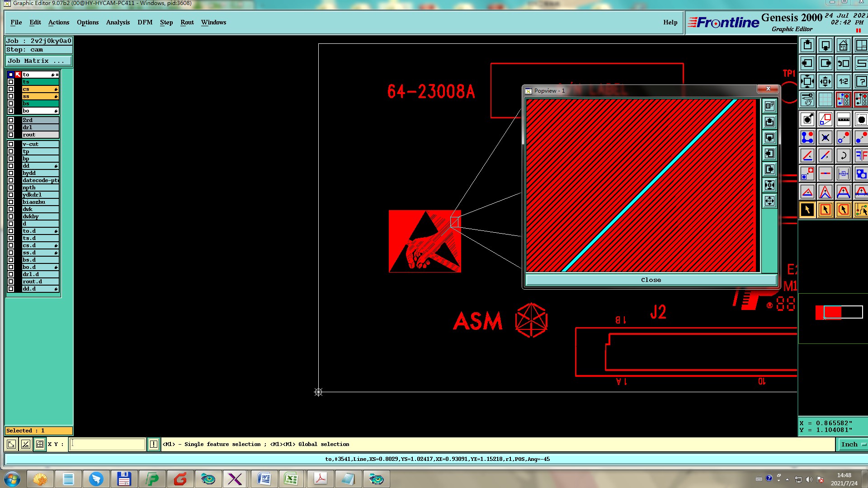Enable display checkbox for v-cut layer

tap(11, 144)
